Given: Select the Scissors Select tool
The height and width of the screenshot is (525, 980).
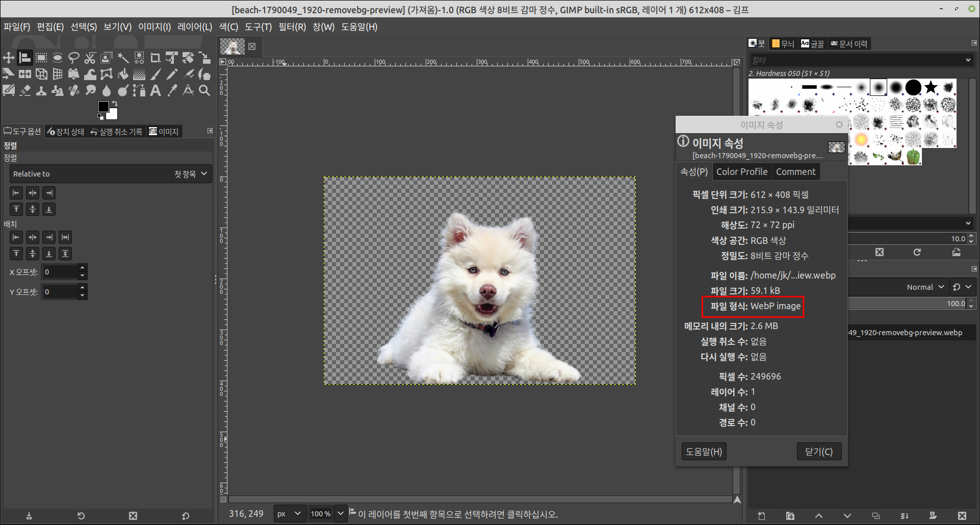Looking at the screenshot, I should [90, 58].
